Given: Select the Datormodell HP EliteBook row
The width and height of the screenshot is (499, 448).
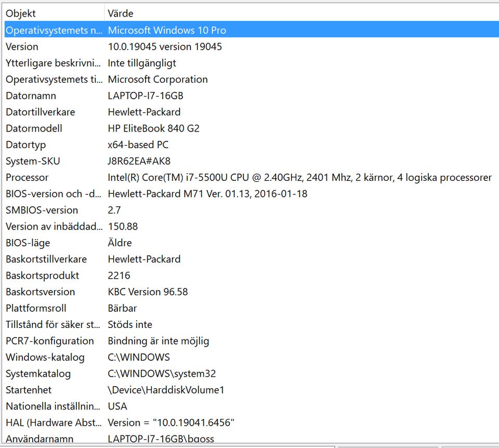Looking at the screenshot, I should point(153,128).
